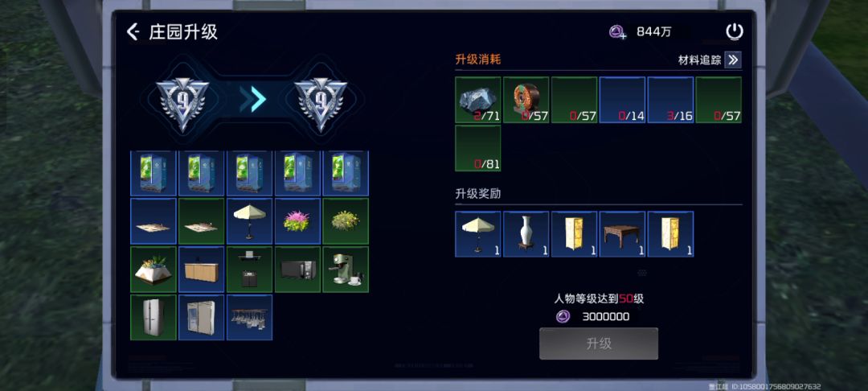
Task: Select the wooden table reward item
Action: 622,233
